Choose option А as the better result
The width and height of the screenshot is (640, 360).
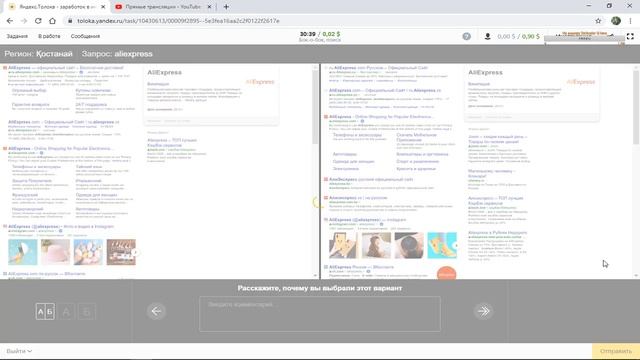[x=66, y=312]
